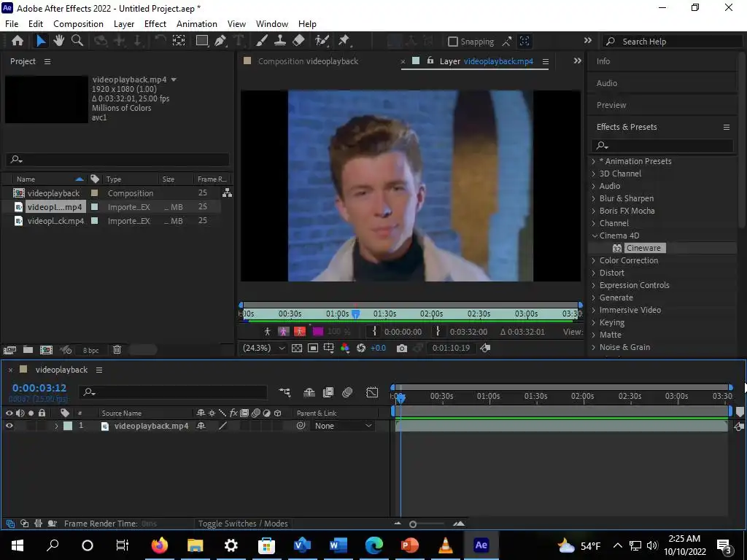Select the Rectangle shape tool

[202, 41]
